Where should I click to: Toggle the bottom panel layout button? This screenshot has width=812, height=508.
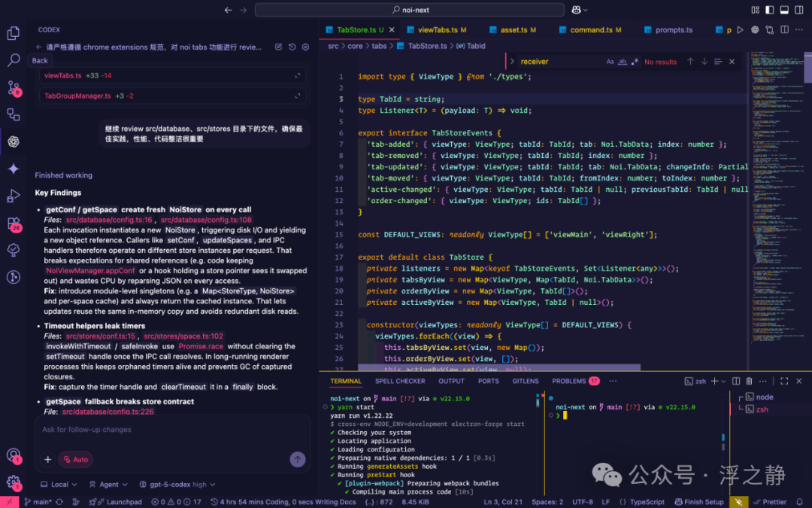pyautogui.click(x=784, y=10)
